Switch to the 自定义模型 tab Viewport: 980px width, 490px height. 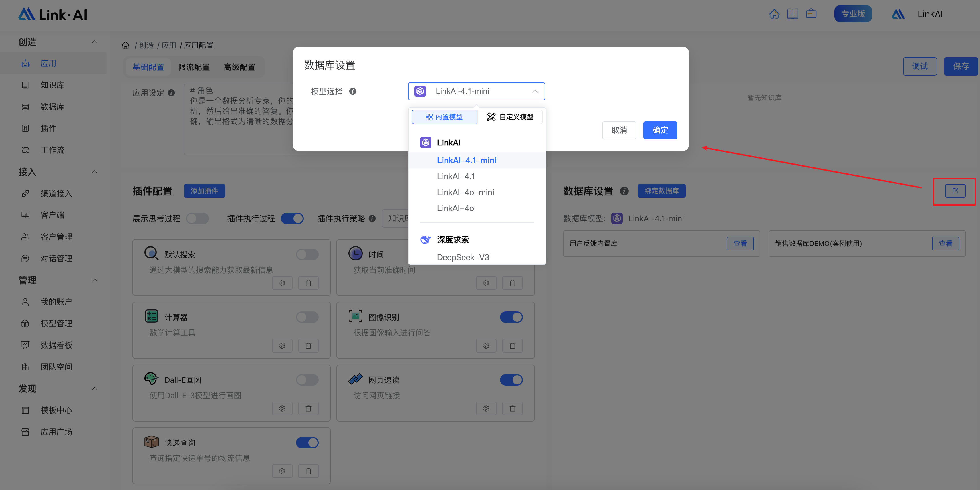(x=510, y=117)
